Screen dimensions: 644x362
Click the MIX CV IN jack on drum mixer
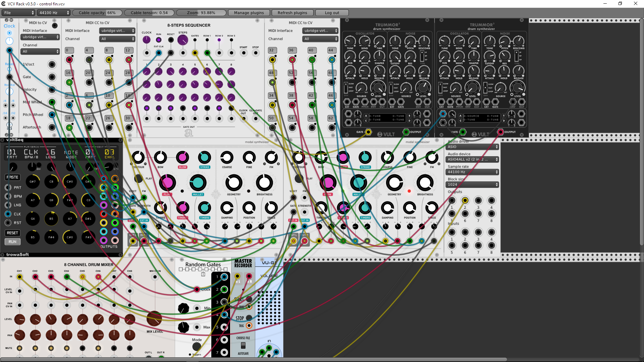click(155, 277)
